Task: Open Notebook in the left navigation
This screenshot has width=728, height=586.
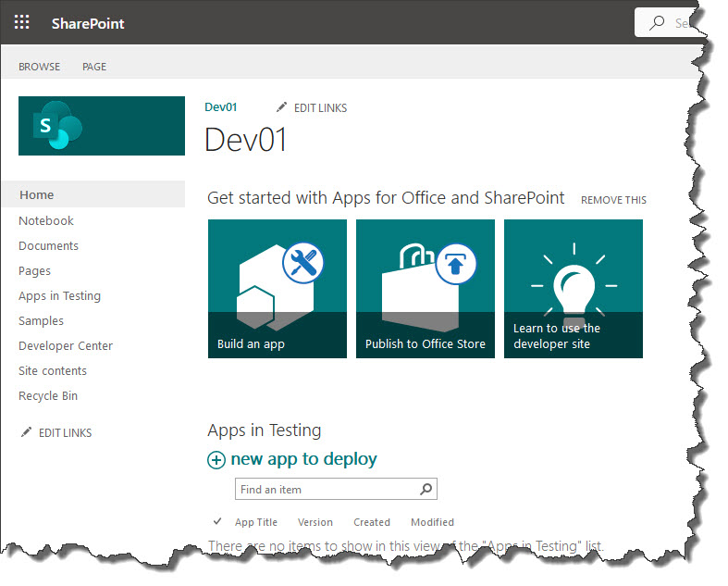Action: (x=46, y=220)
